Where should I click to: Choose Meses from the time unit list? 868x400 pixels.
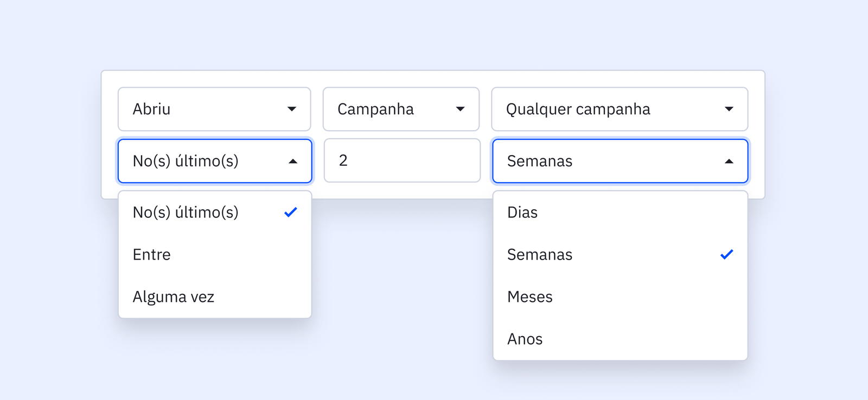(530, 296)
